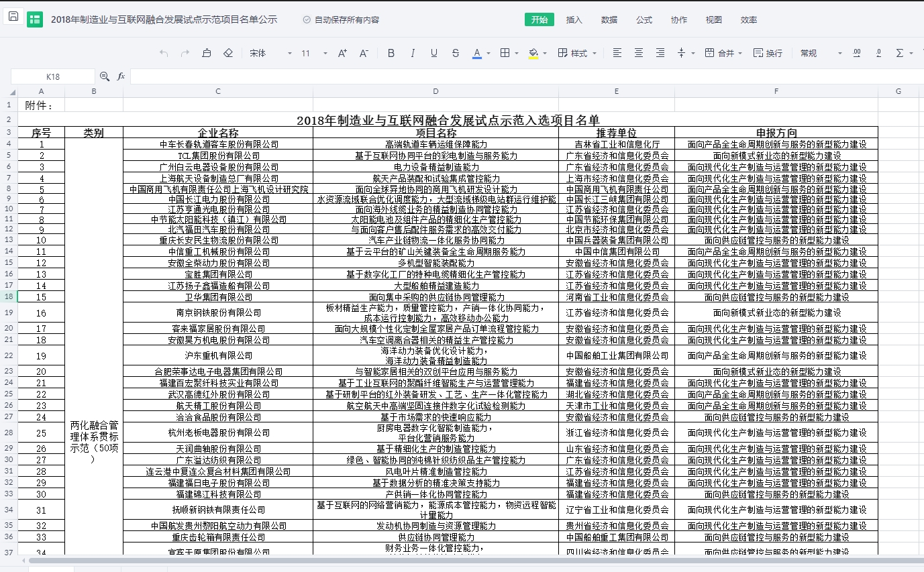Select column C header

[x=218, y=91]
